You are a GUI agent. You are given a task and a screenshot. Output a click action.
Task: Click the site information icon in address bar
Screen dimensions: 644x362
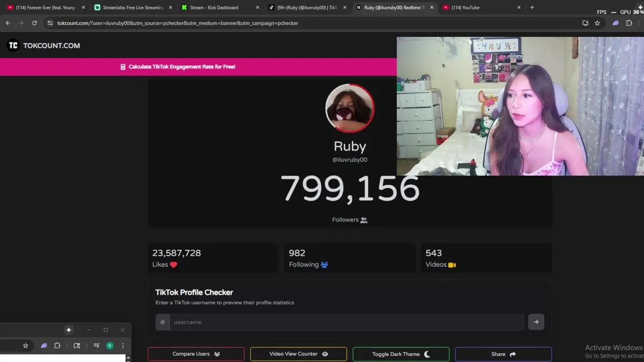49,23
